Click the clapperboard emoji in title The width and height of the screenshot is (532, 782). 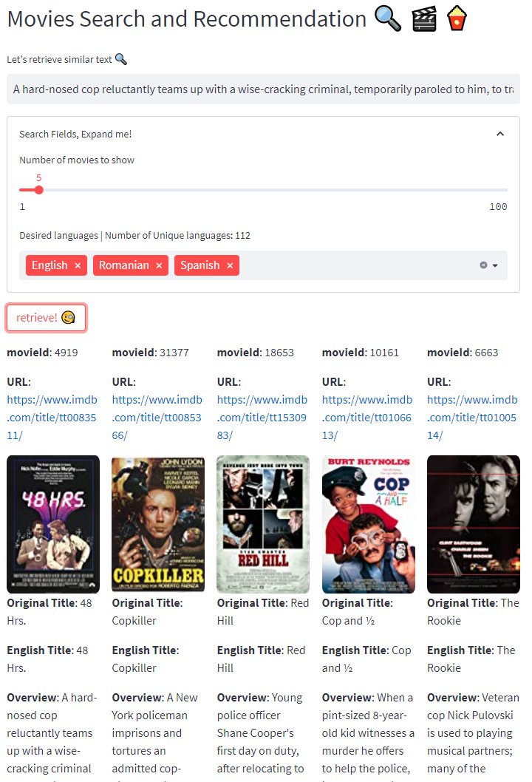point(424,19)
